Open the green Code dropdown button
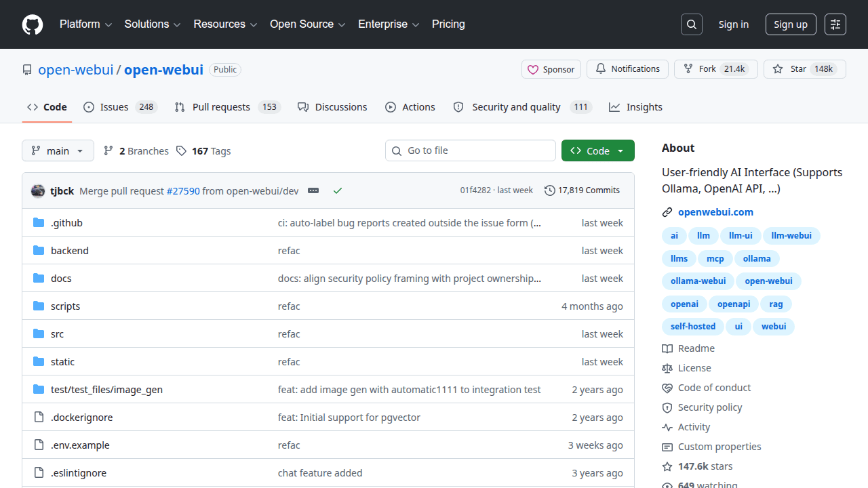The width and height of the screenshot is (868, 488). click(598, 150)
